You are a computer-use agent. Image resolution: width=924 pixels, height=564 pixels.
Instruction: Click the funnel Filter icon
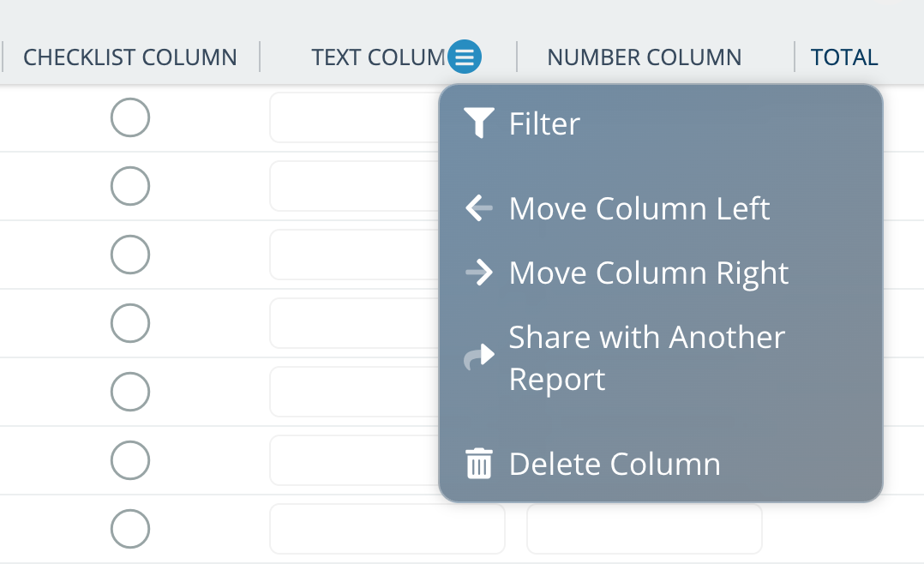click(478, 123)
